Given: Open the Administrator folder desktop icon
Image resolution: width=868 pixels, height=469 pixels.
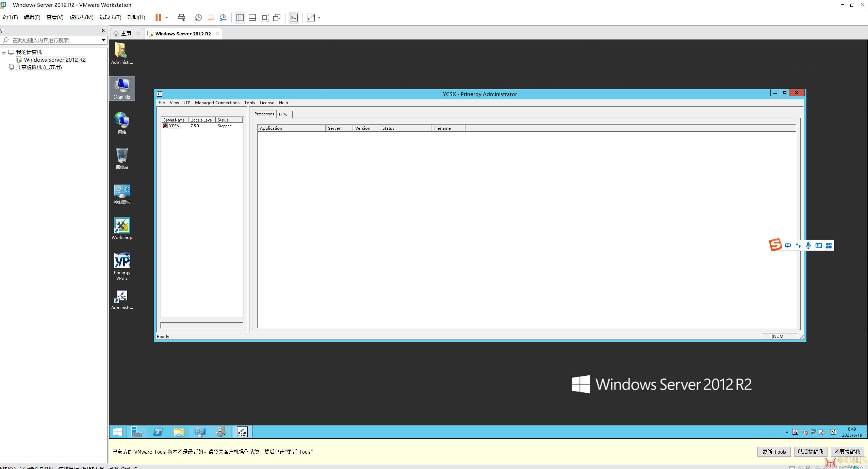Looking at the screenshot, I should [x=122, y=53].
